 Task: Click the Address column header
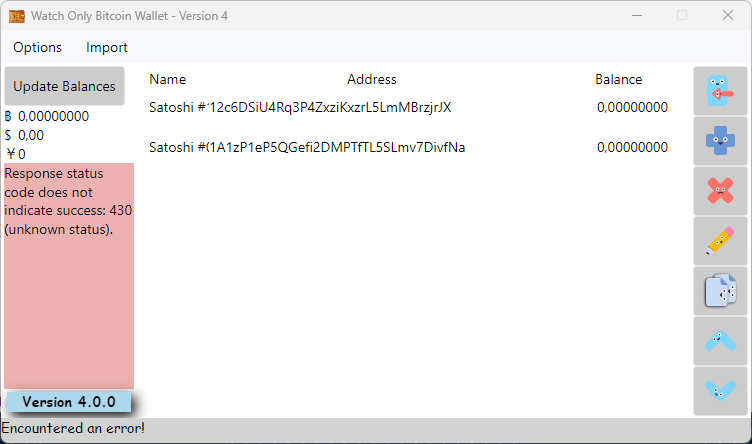point(372,80)
